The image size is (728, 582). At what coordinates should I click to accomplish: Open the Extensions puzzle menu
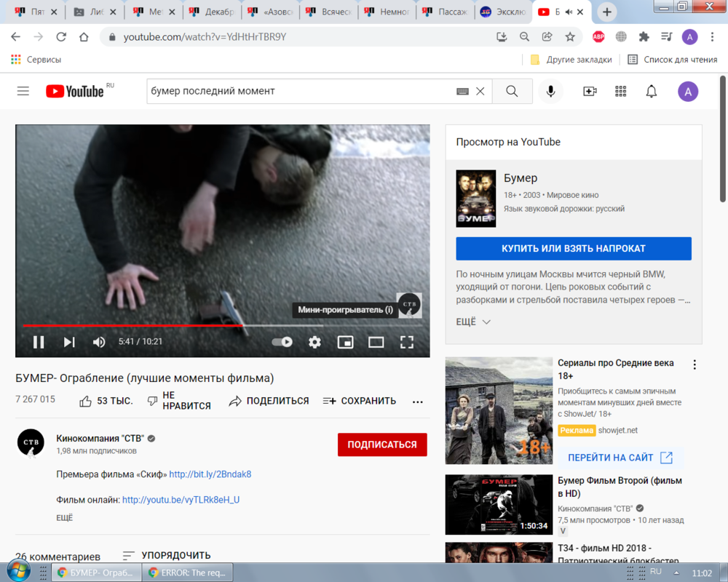pyautogui.click(x=644, y=37)
